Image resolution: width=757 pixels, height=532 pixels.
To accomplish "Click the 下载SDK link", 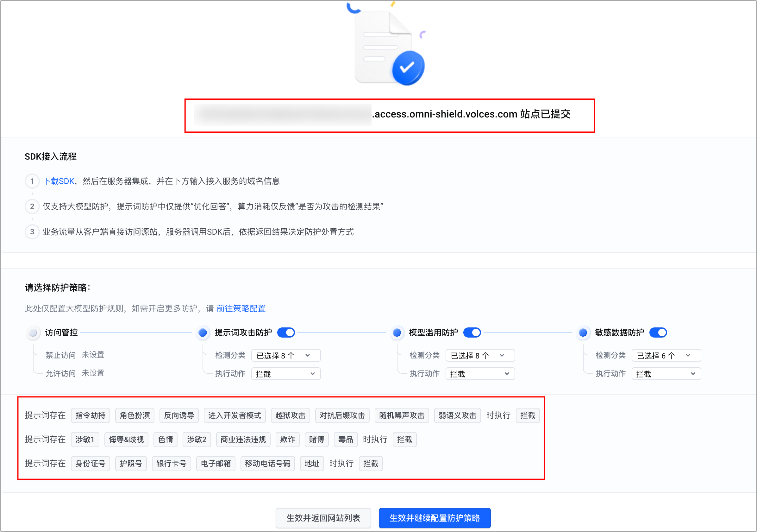I will point(58,181).
